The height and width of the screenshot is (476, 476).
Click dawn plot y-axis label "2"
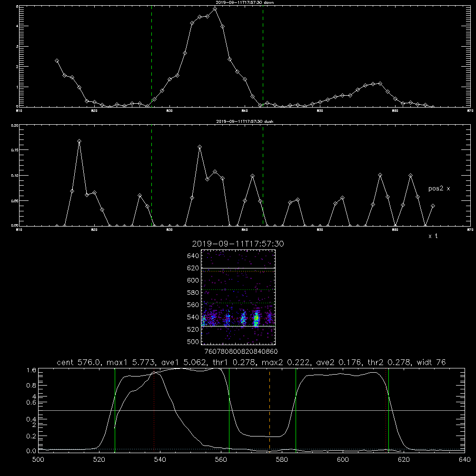click(17, 67)
